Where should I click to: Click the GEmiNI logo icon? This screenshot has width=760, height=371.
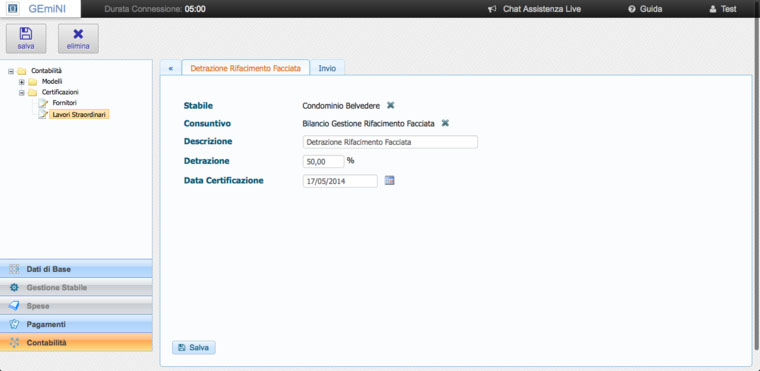tap(14, 9)
